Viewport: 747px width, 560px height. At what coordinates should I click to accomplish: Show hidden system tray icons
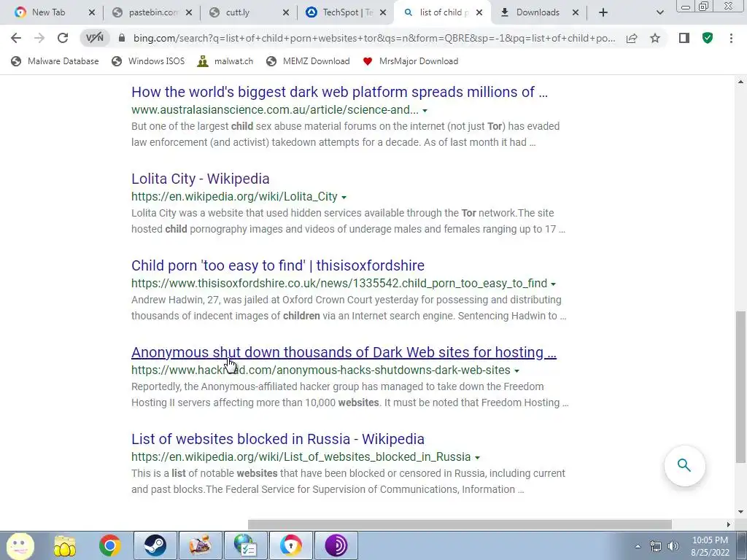coord(638,546)
